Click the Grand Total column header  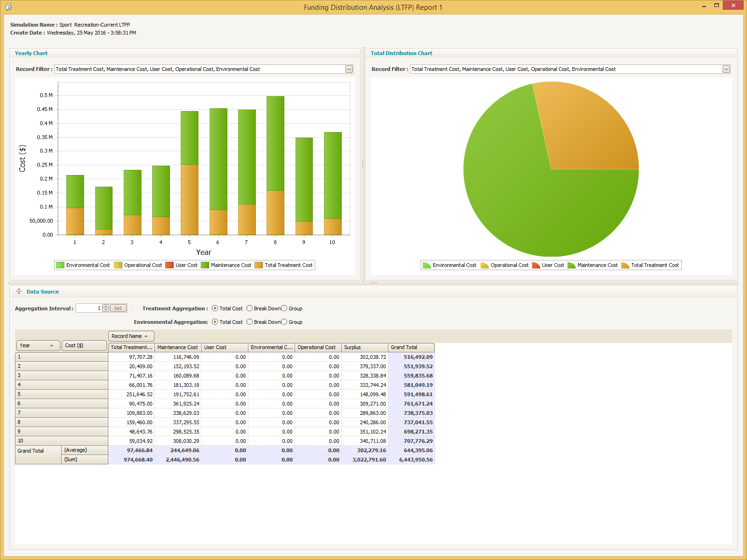[x=411, y=347]
